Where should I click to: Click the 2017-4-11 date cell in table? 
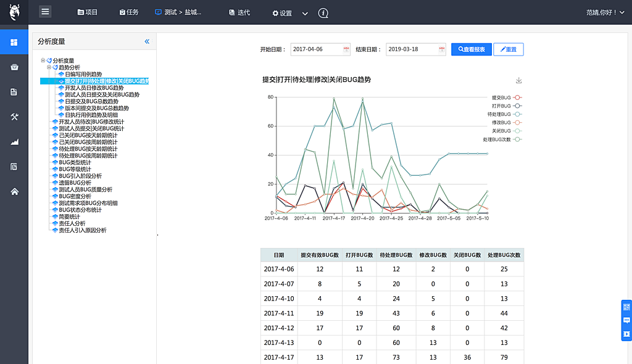[279, 313]
